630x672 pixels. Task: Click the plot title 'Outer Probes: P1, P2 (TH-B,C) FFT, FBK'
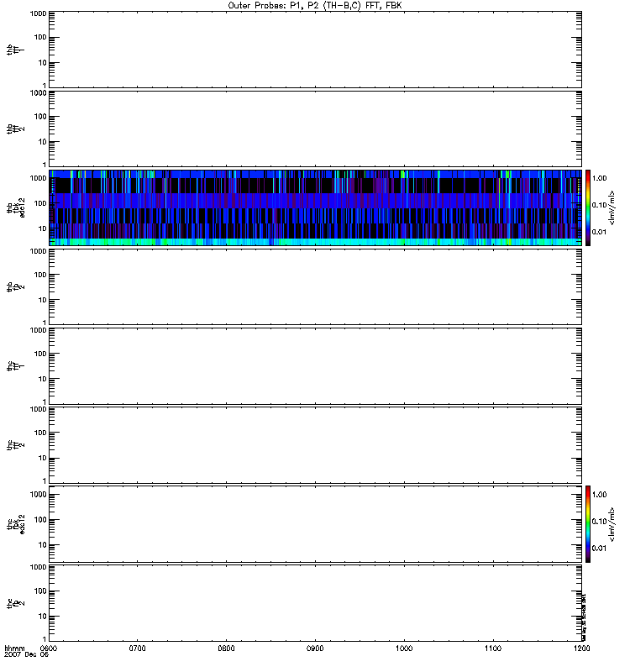coord(315,6)
